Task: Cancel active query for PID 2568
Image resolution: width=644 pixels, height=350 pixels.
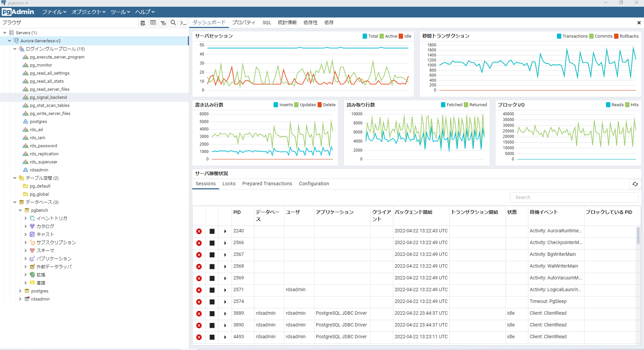Action: (212, 267)
